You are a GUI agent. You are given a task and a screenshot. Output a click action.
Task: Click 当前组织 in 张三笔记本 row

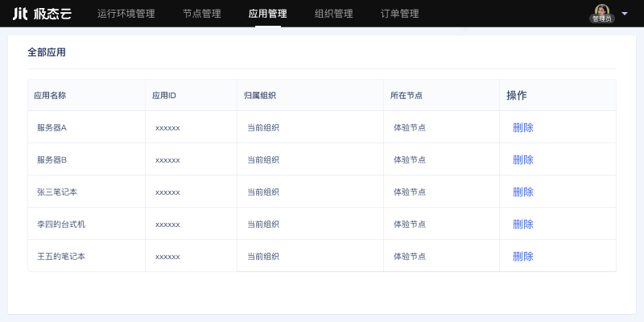263,192
